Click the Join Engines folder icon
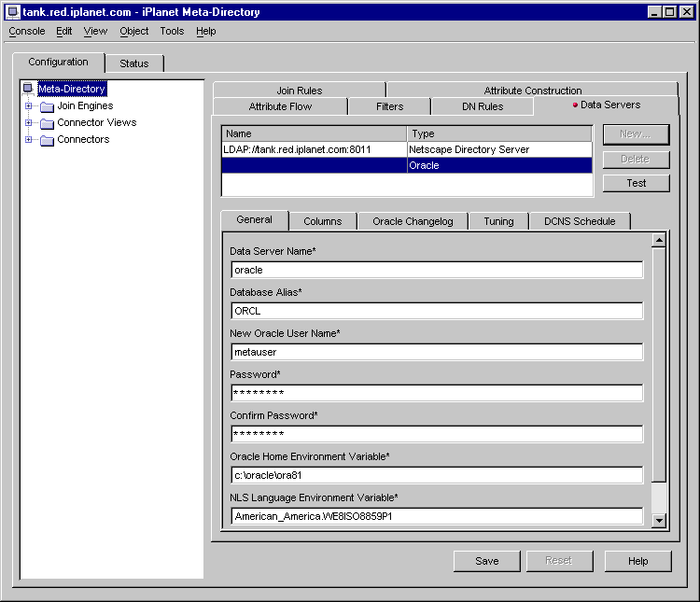The height and width of the screenshot is (602, 700). pyautogui.click(x=47, y=106)
